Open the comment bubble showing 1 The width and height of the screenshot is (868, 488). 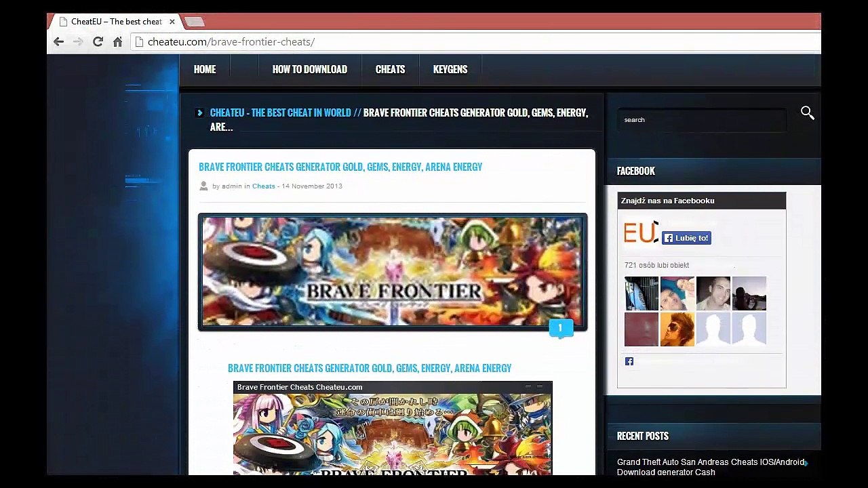560,329
